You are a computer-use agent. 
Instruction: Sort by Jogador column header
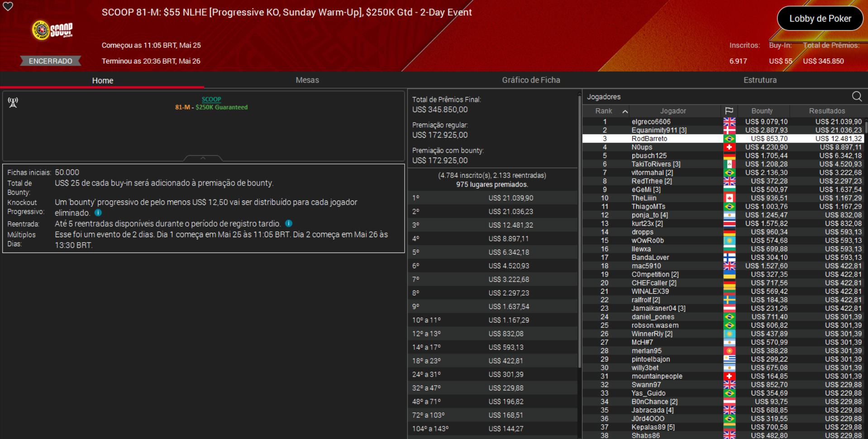[673, 111]
